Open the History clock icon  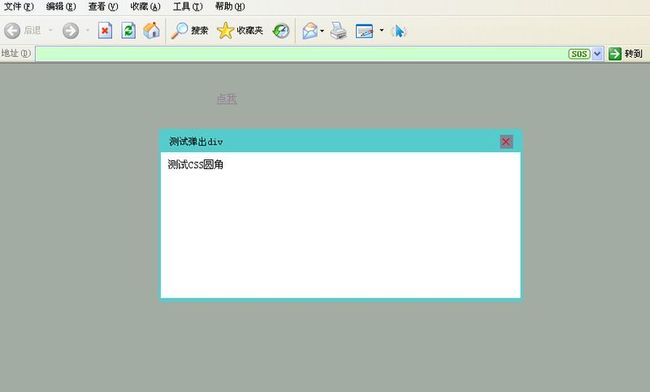tap(281, 31)
